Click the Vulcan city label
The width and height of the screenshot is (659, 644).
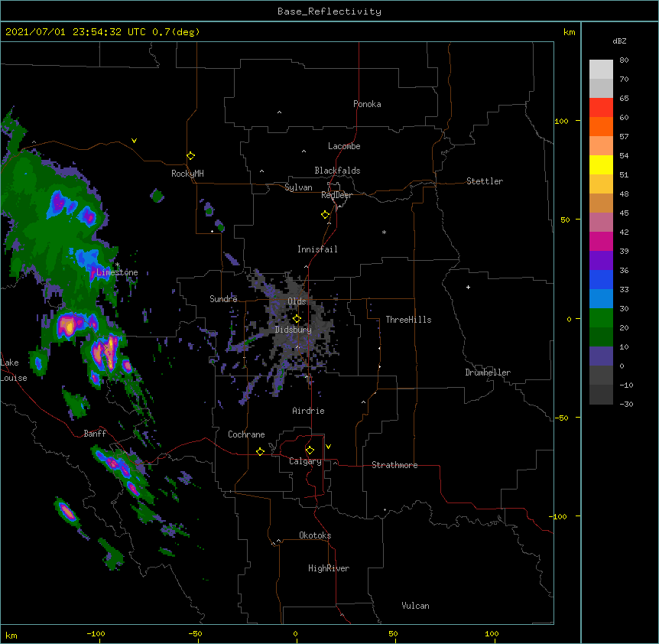pyautogui.click(x=415, y=606)
